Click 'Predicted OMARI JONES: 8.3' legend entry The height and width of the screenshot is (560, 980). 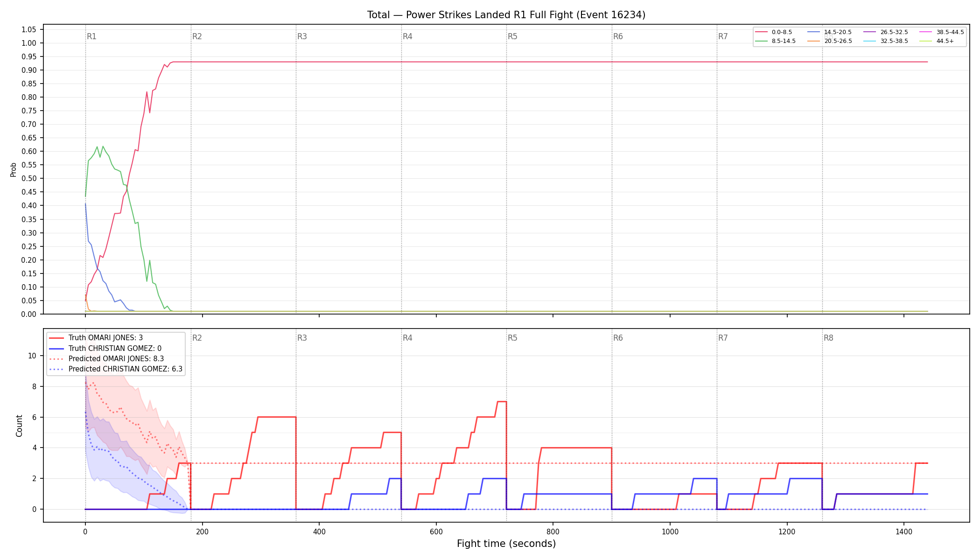point(116,359)
